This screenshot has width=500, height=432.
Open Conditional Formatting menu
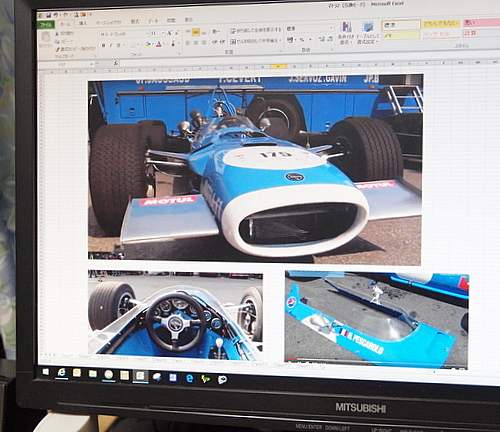coord(346,33)
